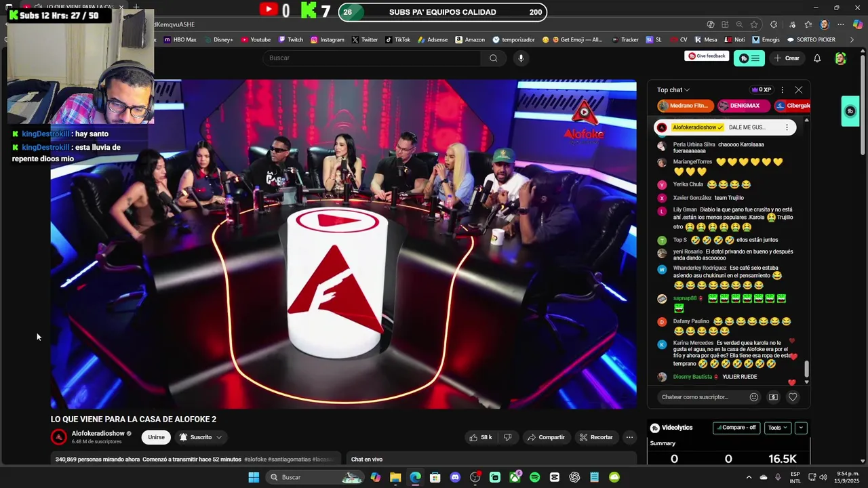Open Discord from the taskbar

point(455,477)
